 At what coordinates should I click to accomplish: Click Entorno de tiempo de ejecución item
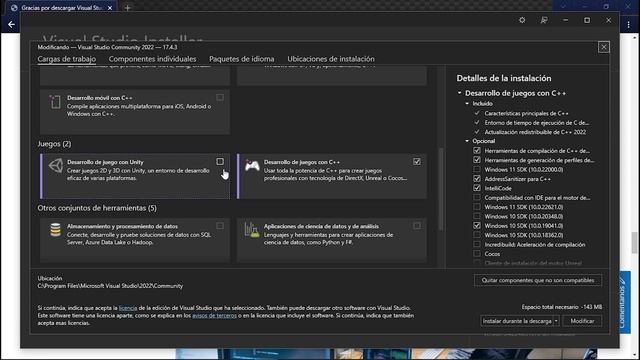tap(536, 123)
